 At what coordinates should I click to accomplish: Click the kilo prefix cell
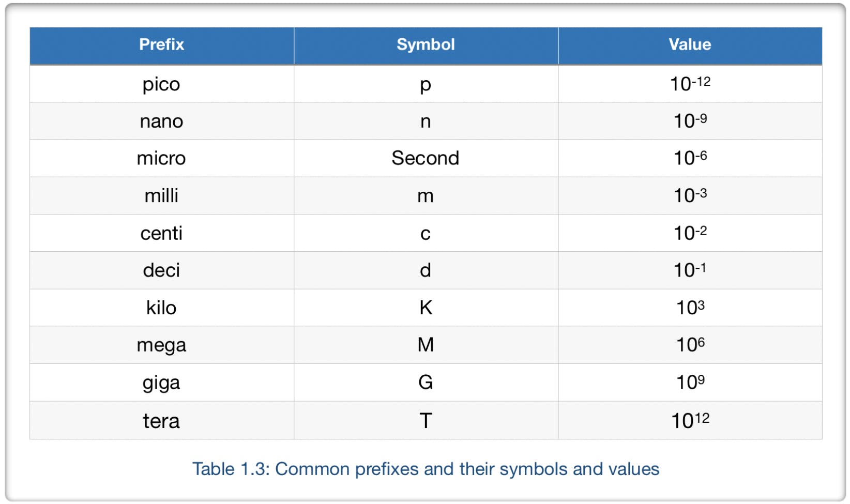tap(161, 308)
